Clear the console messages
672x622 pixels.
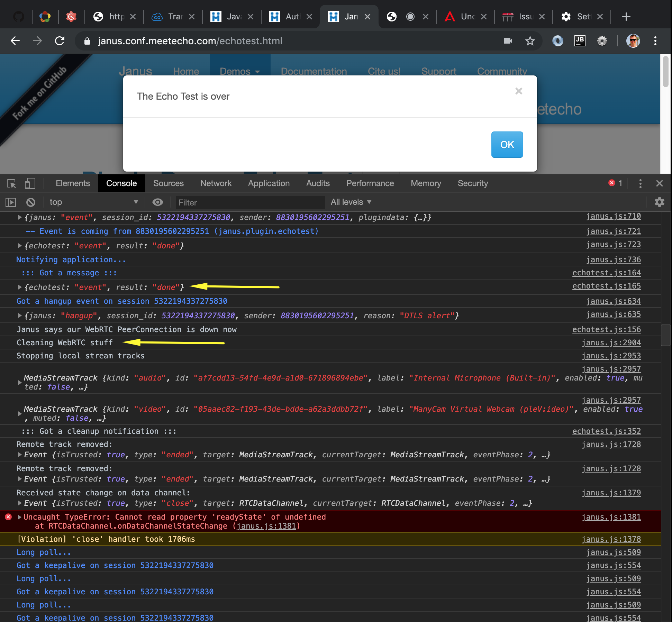click(31, 202)
